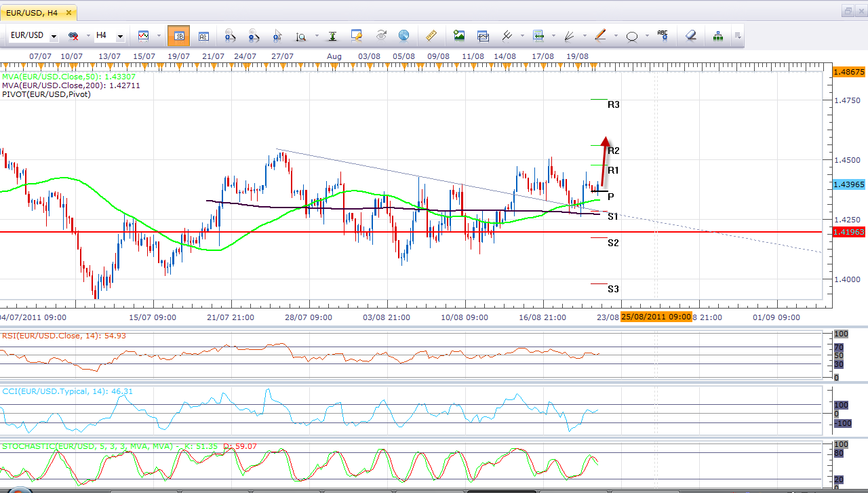This screenshot has height=493, width=868.
Task: Toggle the highlighted bid data box button
Action: [x=178, y=36]
